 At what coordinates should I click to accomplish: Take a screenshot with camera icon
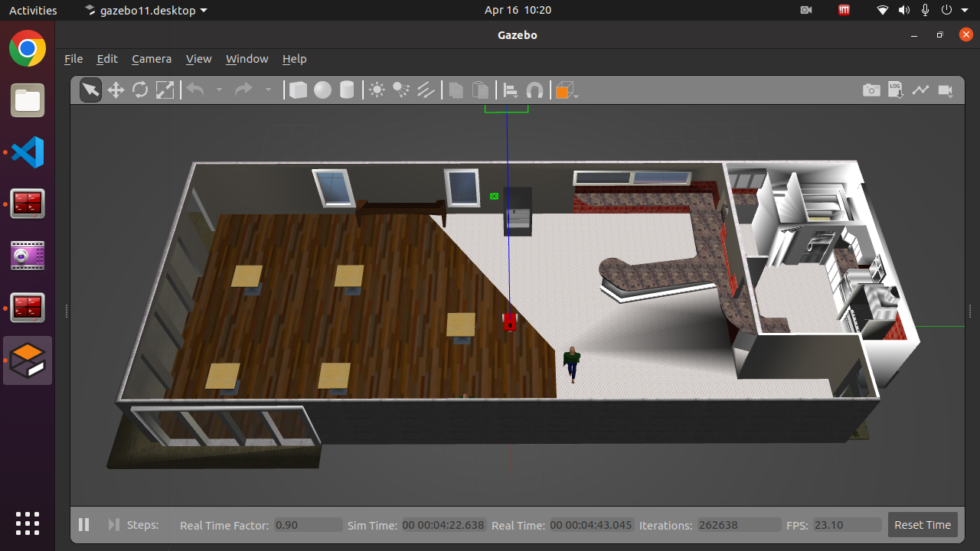click(871, 90)
